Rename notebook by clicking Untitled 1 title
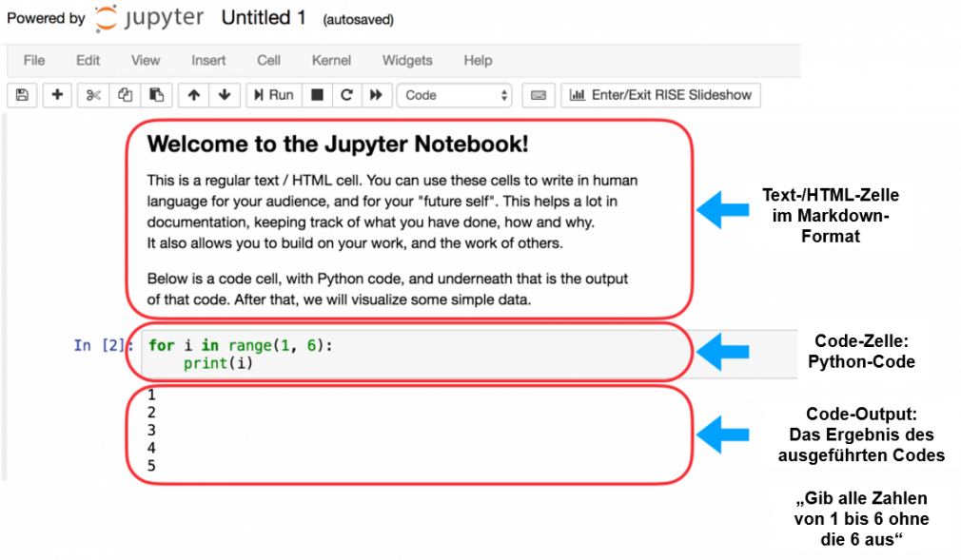961x560 pixels. (x=264, y=18)
